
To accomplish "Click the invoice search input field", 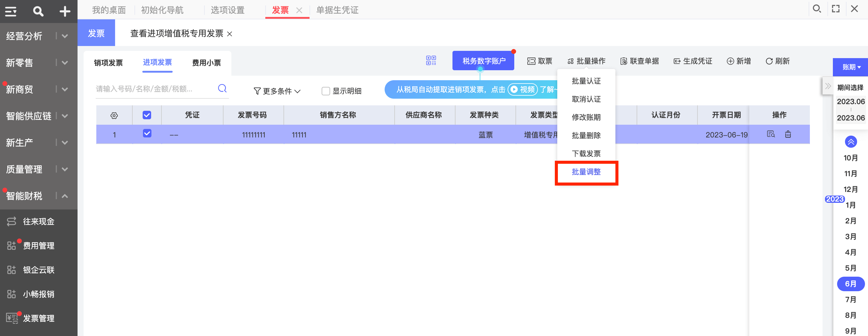I will pyautogui.click(x=155, y=89).
